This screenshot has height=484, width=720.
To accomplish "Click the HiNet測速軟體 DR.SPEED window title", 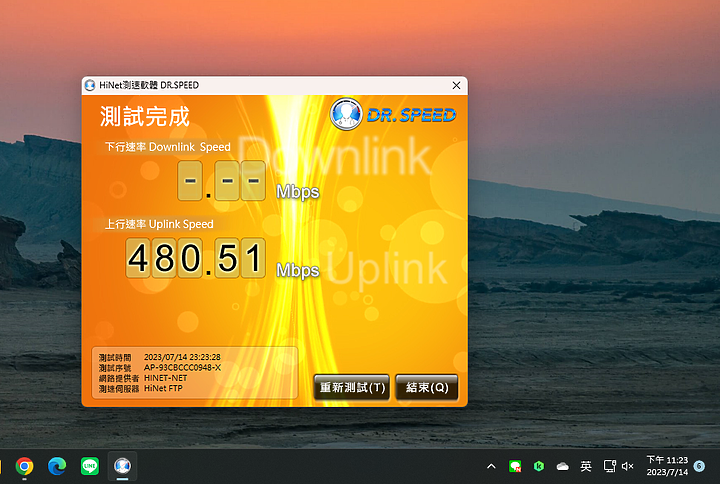I will (x=149, y=85).
